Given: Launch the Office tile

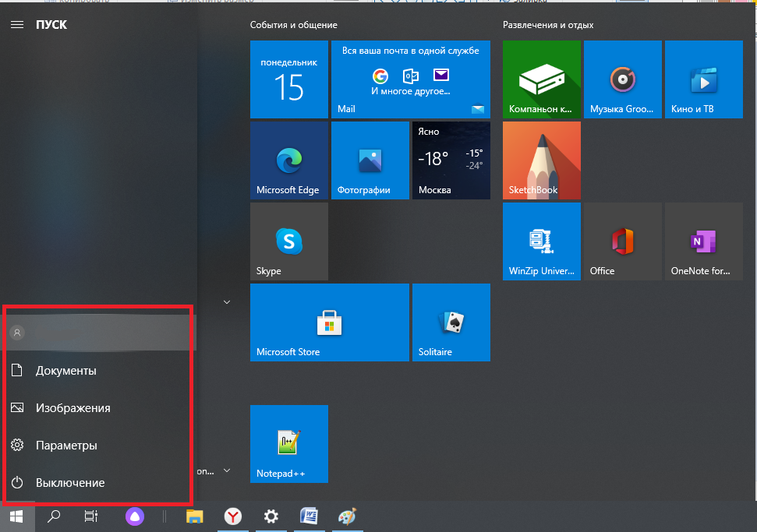Looking at the screenshot, I should (623, 241).
